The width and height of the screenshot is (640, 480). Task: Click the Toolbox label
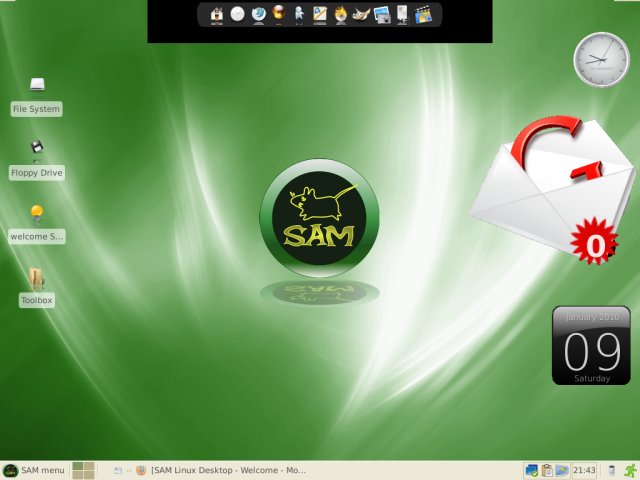(37, 300)
